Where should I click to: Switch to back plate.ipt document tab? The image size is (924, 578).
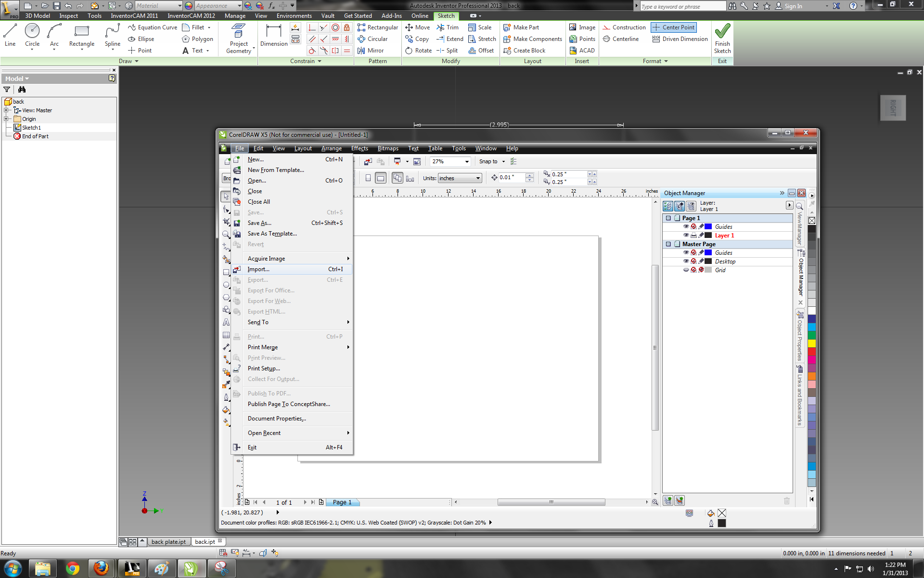coord(168,542)
